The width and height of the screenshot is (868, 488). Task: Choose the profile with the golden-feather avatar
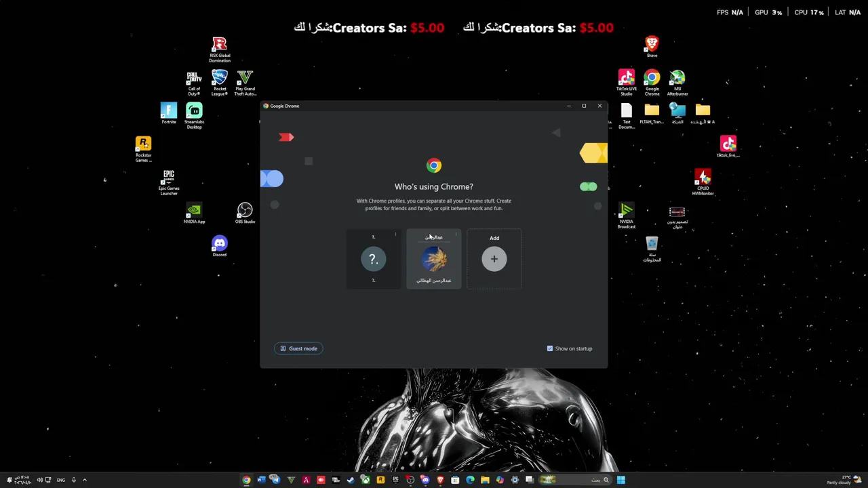[434, 259]
